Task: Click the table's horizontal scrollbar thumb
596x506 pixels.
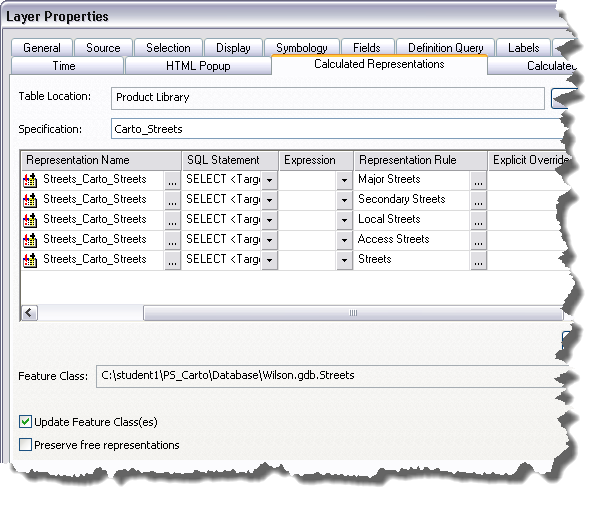Action: coord(353,313)
